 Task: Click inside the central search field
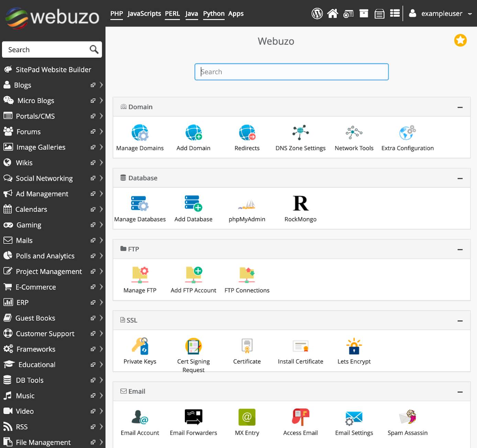[291, 72]
